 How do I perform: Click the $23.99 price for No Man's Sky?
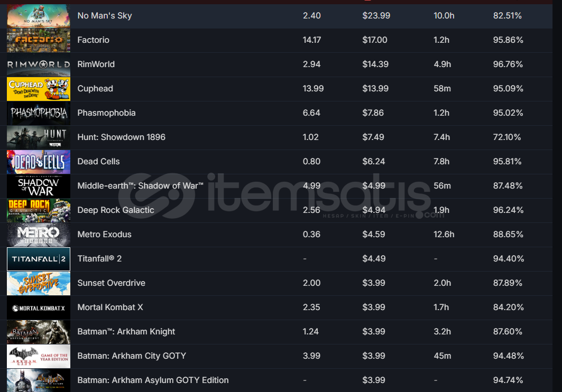[x=376, y=16]
